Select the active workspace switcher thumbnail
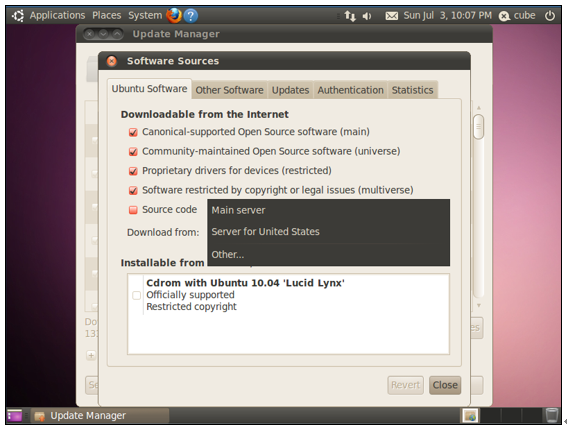 click(x=470, y=416)
